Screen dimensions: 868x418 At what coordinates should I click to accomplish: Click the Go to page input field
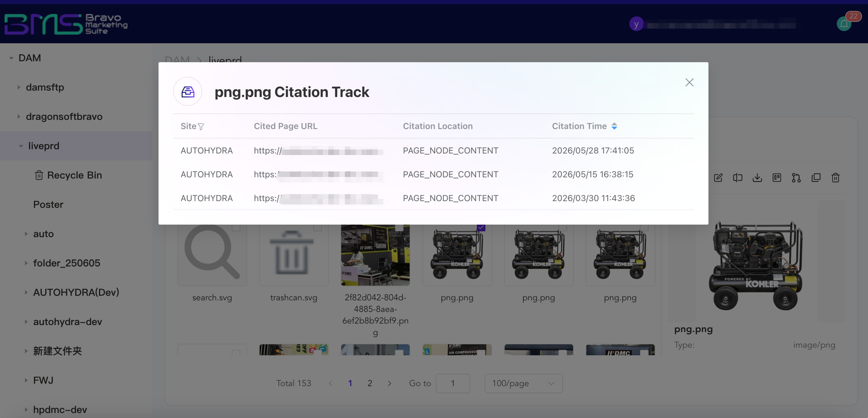click(x=453, y=383)
